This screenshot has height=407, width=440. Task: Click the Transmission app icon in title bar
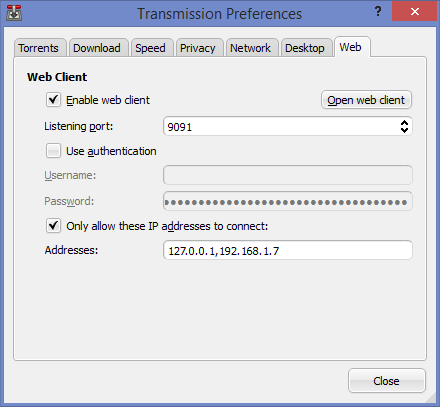point(14,13)
